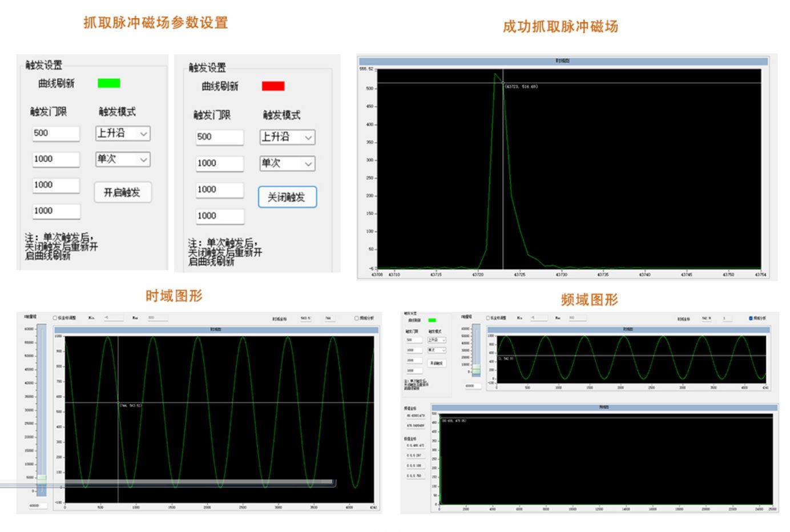Click the Min value field in time-domain panel
Image resolution: width=790 pixels, height=532 pixels.
coord(114,318)
